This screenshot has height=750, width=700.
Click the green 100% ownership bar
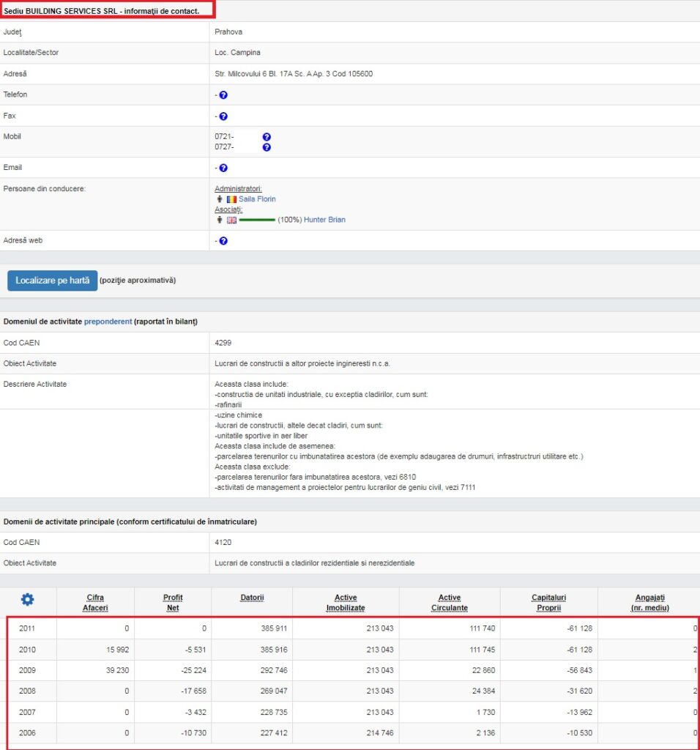click(x=256, y=220)
